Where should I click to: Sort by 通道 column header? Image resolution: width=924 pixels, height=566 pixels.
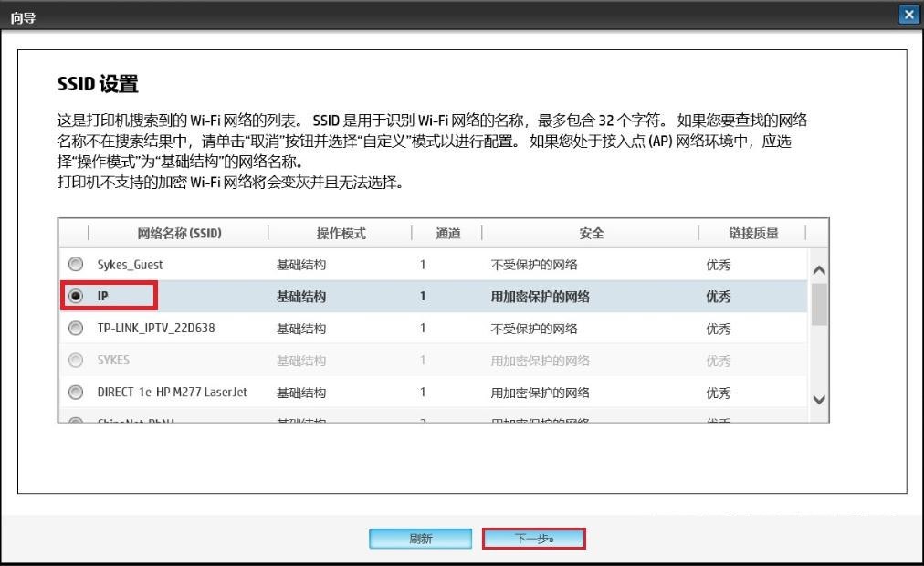[448, 233]
